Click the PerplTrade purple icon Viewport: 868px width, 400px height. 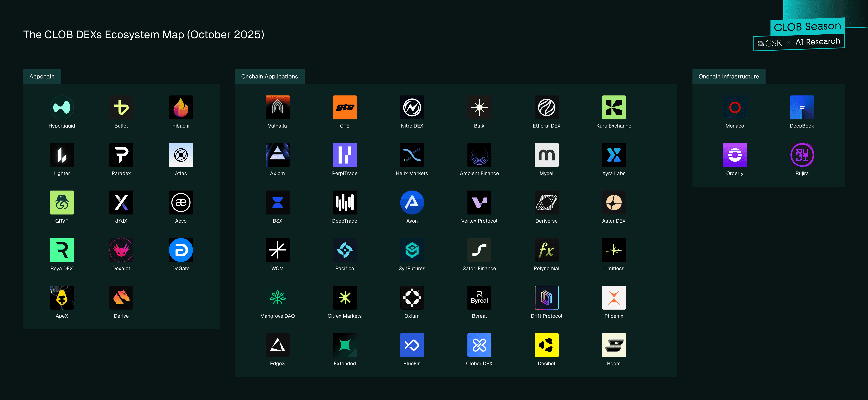pos(345,155)
